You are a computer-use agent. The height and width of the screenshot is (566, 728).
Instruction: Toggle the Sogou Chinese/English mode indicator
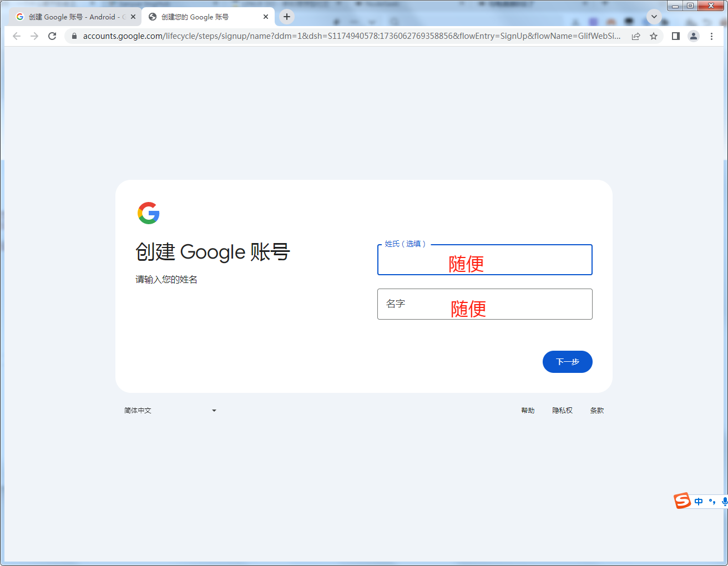[699, 502]
